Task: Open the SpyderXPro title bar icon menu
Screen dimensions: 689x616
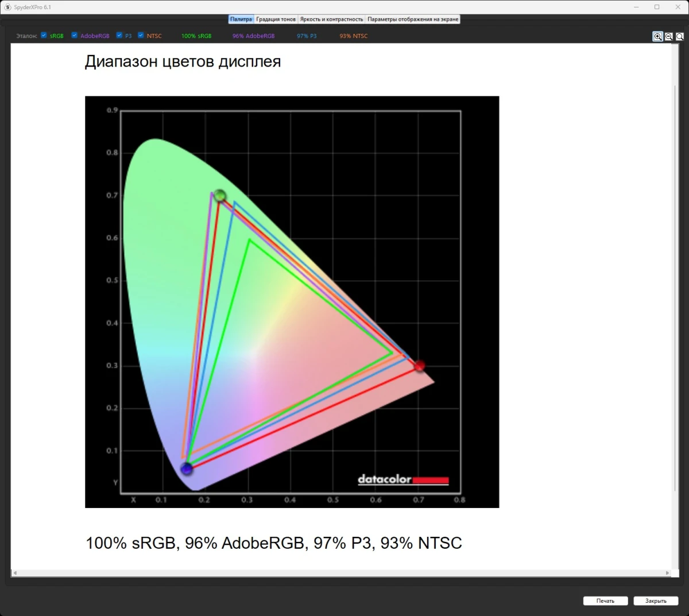Action: (6, 7)
